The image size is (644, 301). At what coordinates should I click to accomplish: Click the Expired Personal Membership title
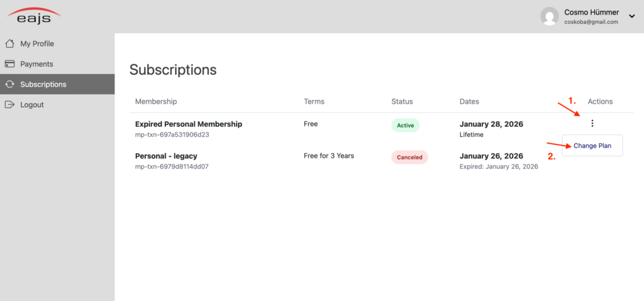click(x=188, y=124)
